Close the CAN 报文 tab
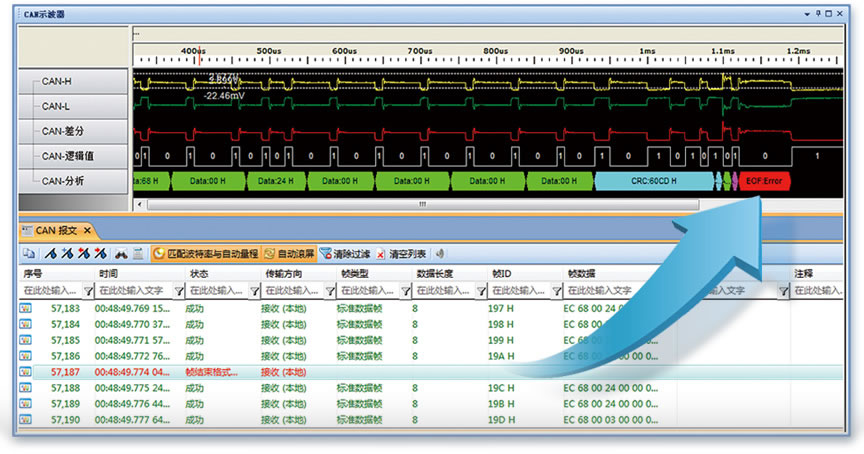This screenshot has width=864, height=454. point(86,230)
